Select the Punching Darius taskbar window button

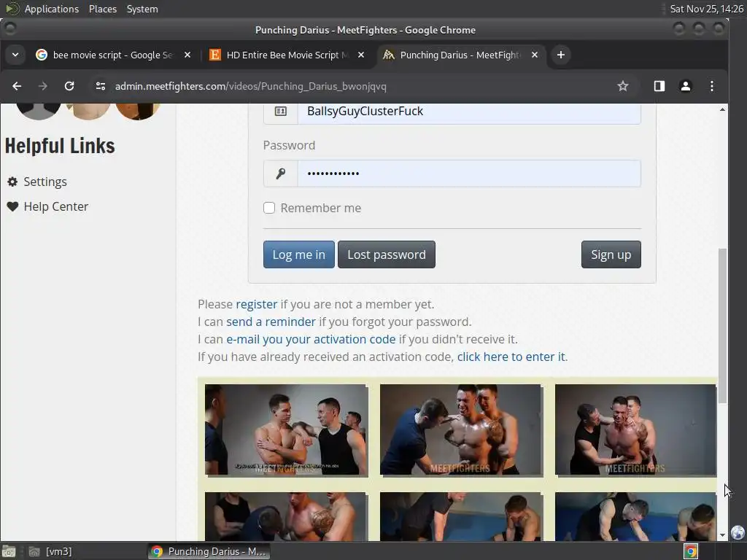(x=209, y=551)
